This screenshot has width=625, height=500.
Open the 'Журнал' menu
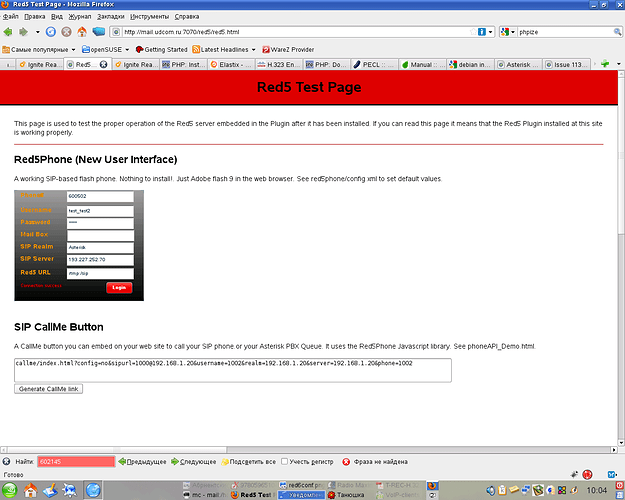click(80, 16)
